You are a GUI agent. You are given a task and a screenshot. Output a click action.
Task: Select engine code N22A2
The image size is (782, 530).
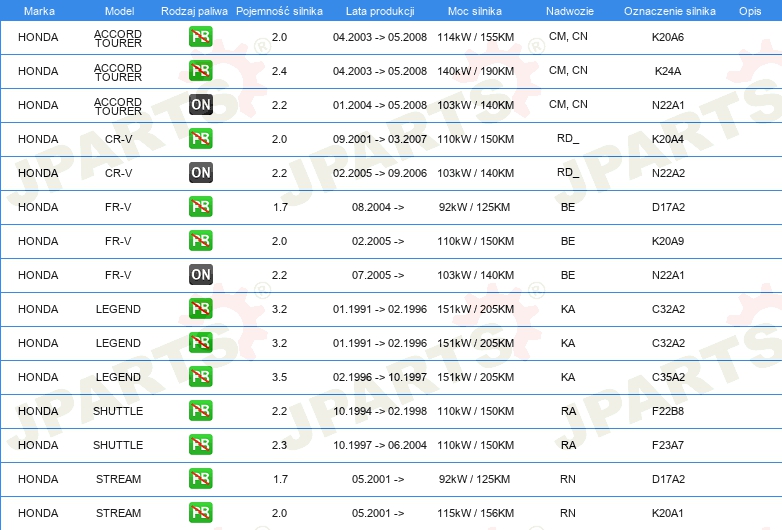tap(668, 173)
